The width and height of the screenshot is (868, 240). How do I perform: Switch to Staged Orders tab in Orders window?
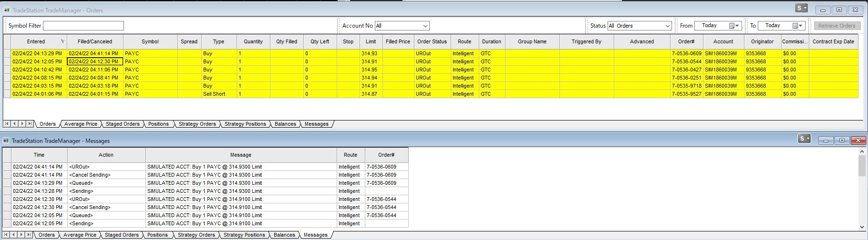pyautogui.click(x=123, y=124)
